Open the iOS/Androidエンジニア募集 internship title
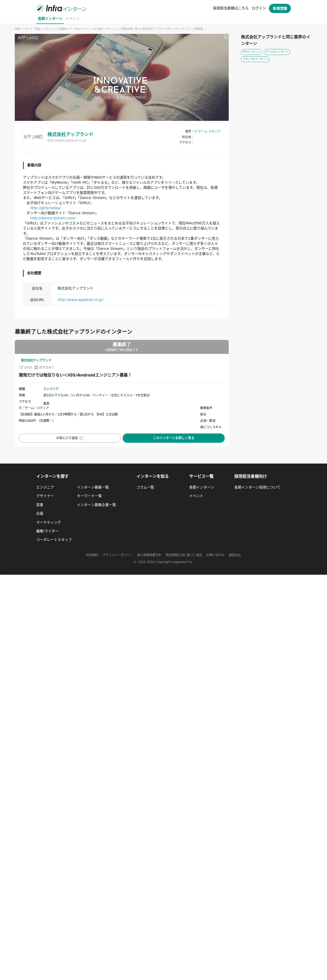 click(x=75, y=375)
